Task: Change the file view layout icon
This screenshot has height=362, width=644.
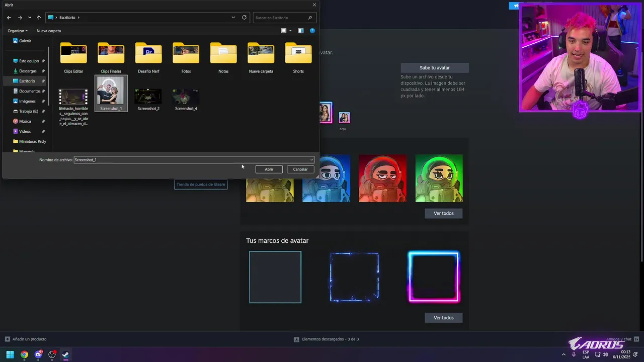Action: point(284,31)
